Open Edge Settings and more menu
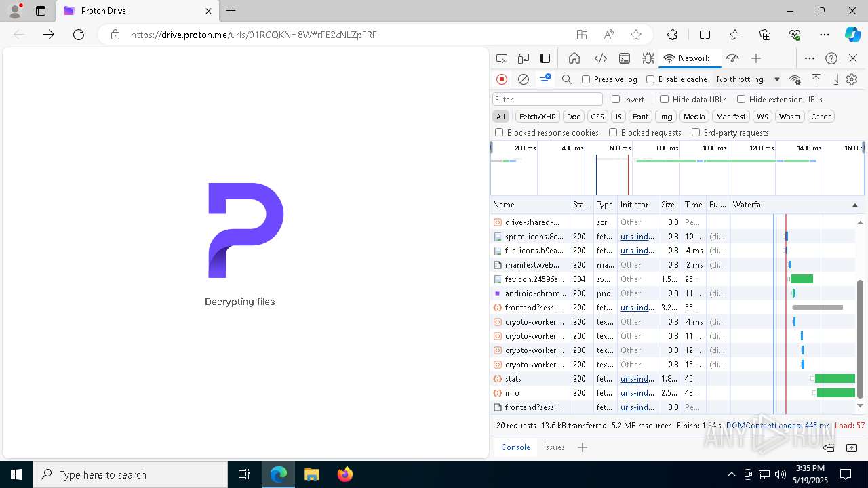The height and width of the screenshot is (488, 868). coord(824,35)
